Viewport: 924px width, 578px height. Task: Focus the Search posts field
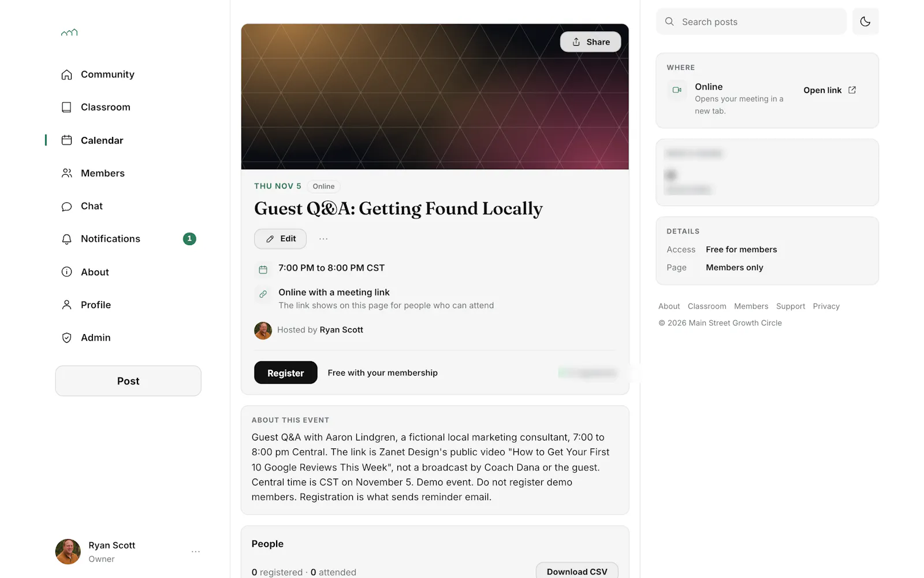coord(751,21)
